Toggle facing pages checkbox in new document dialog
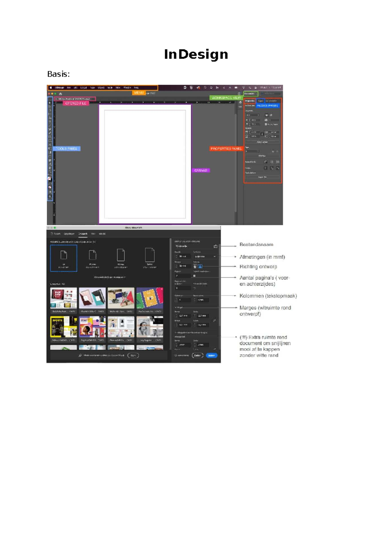 (x=194, y=276)
